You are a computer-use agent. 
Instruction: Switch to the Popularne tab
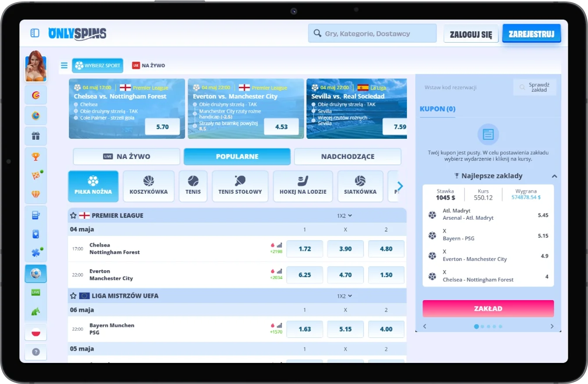point(237,156)
